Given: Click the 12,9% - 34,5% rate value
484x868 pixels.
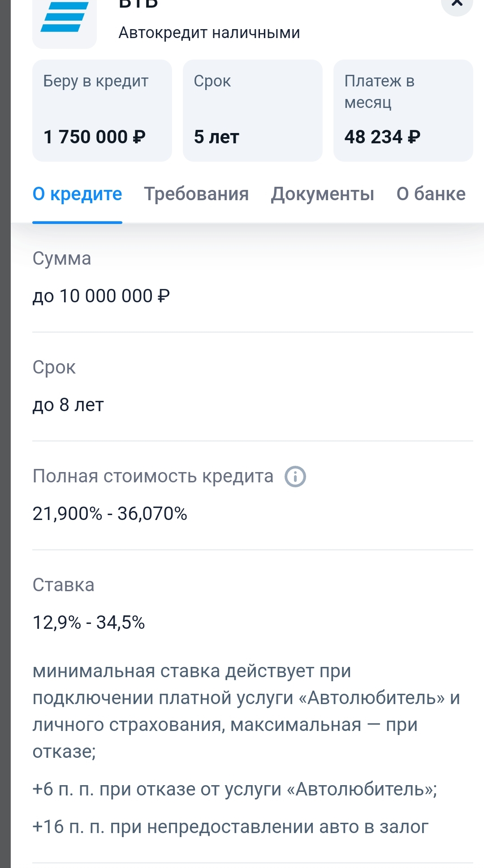Looking at the screenshot, I should tap(89, 623).
